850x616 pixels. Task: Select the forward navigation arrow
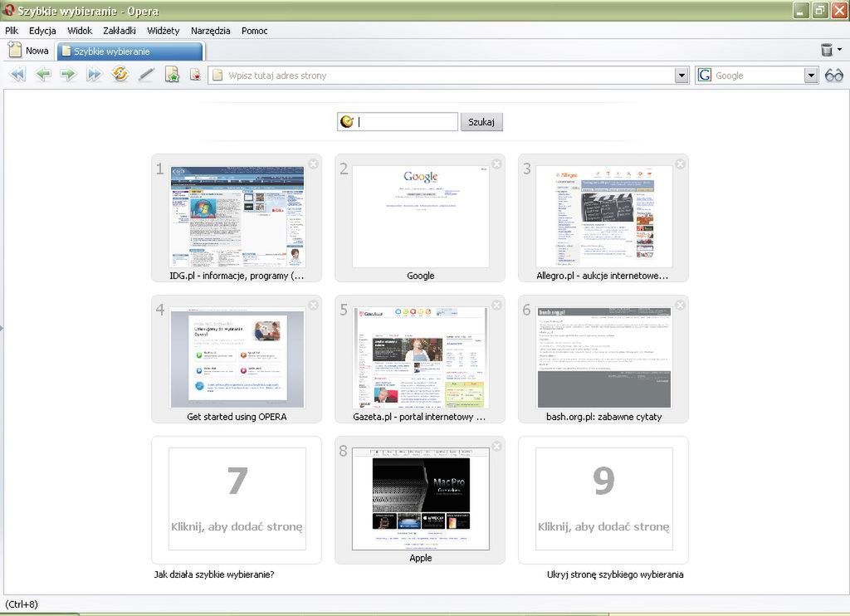pos(70,74)
